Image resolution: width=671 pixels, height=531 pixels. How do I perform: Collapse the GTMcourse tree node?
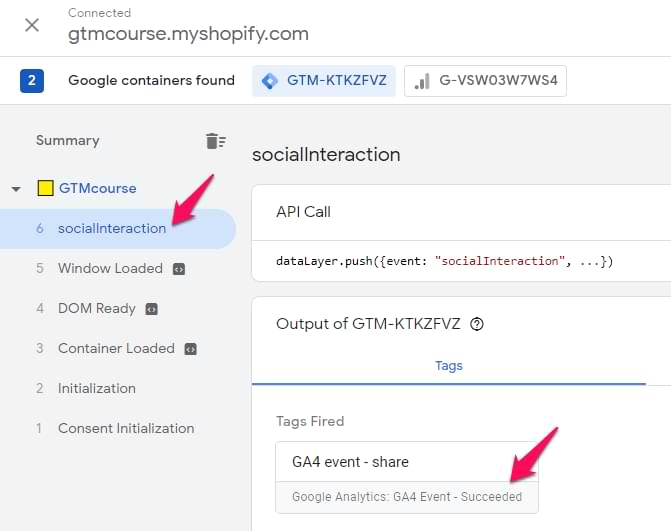point(16,189)
